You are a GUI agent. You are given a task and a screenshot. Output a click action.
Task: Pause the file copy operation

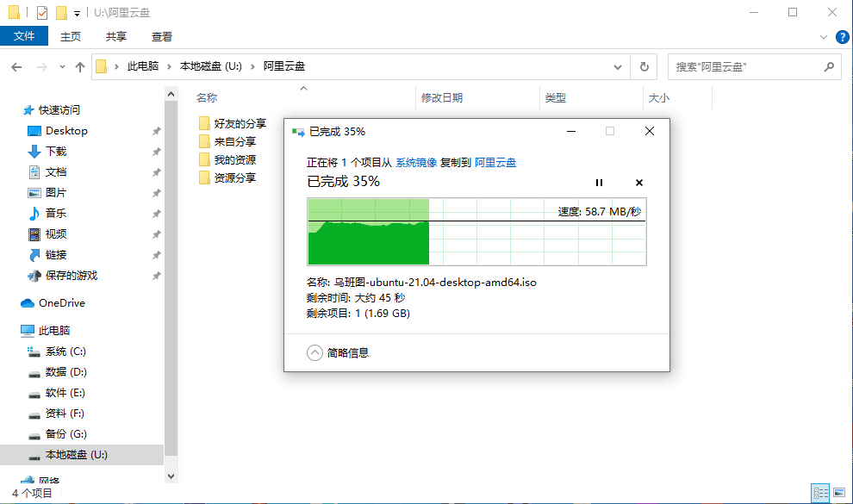point(599,183)
